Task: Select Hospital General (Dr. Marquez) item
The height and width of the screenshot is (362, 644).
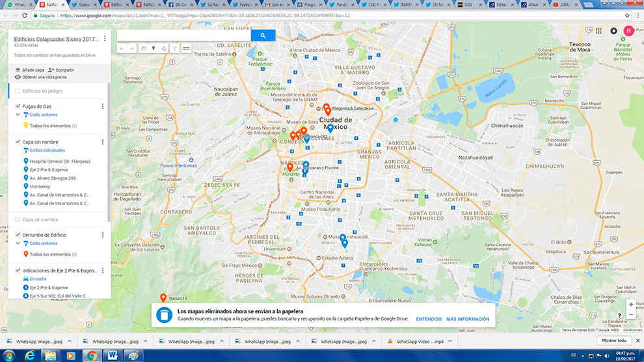Action: pyautogui.click(x=60, y=161)
